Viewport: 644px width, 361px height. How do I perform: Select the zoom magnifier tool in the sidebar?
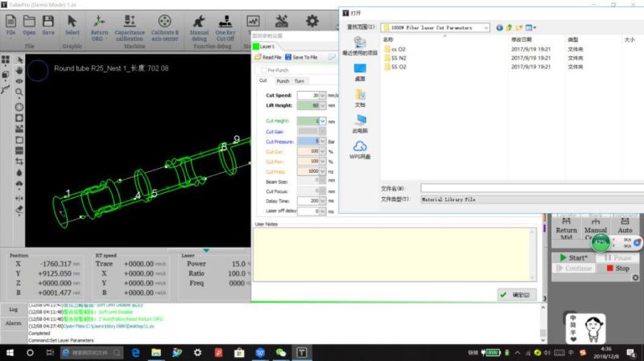pos(19,92)
